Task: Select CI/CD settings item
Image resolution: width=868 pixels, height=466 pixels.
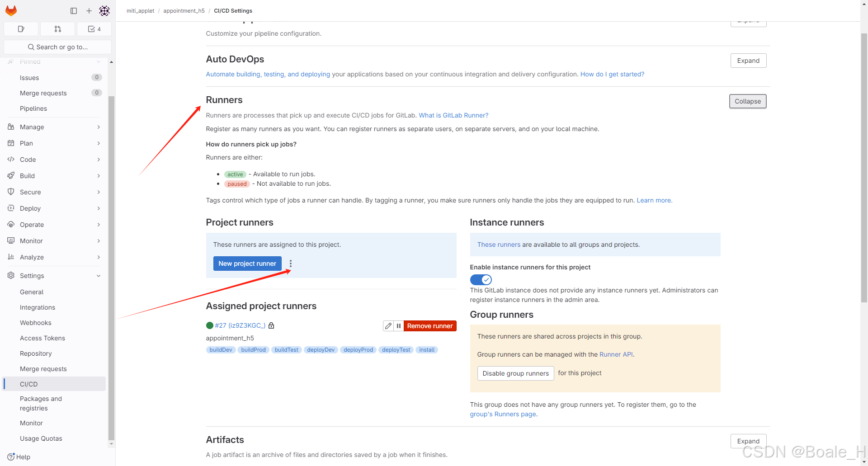Action: [54, 384]
